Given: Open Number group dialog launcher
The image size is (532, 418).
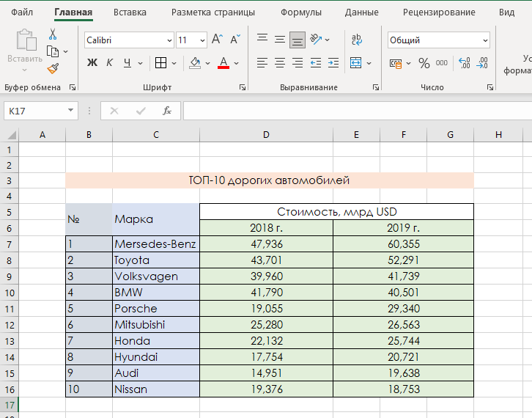Looking at the screenshot, I should click(x=490, y=87).
